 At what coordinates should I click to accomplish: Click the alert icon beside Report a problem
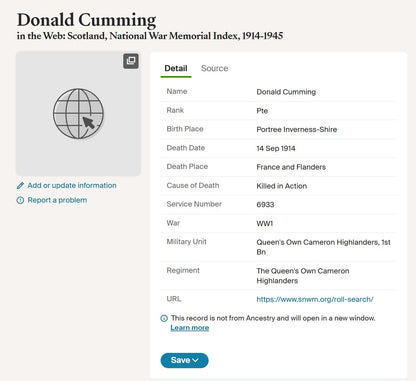20,200
